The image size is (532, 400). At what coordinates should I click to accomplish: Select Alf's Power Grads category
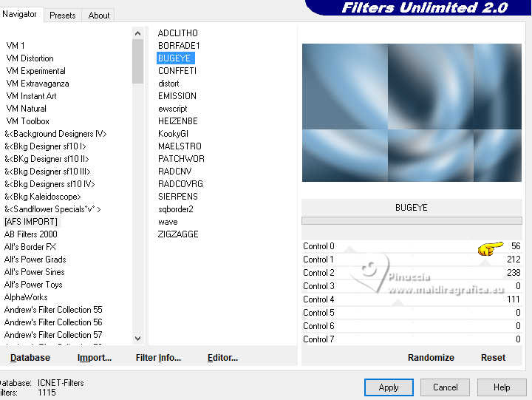[35, 259]
